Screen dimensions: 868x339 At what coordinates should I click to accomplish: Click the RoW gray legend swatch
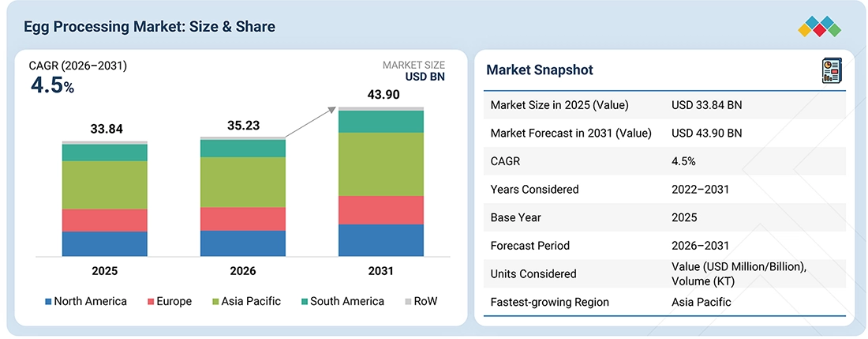[409, 302]
